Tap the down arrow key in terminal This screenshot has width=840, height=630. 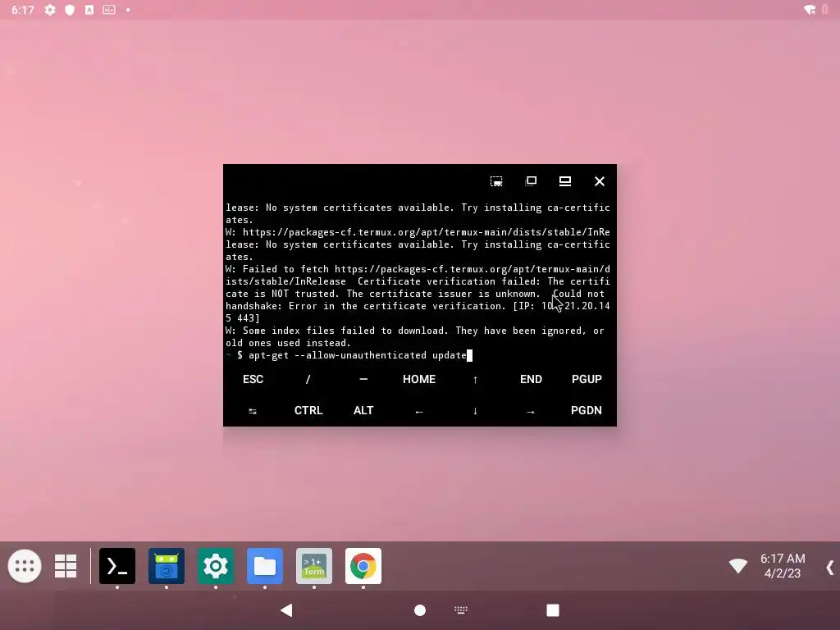click(475, 411)
